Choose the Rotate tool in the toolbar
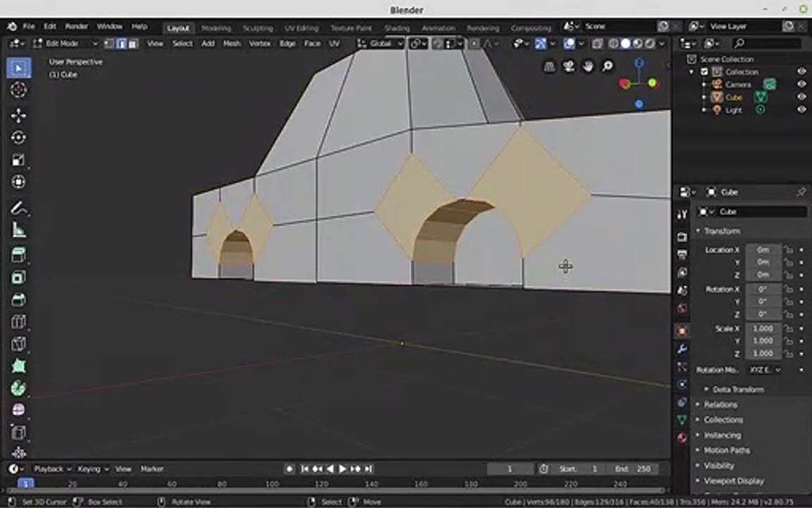This screenshot has height=508, width=812. pyautogui.click(x=18, y=138)
